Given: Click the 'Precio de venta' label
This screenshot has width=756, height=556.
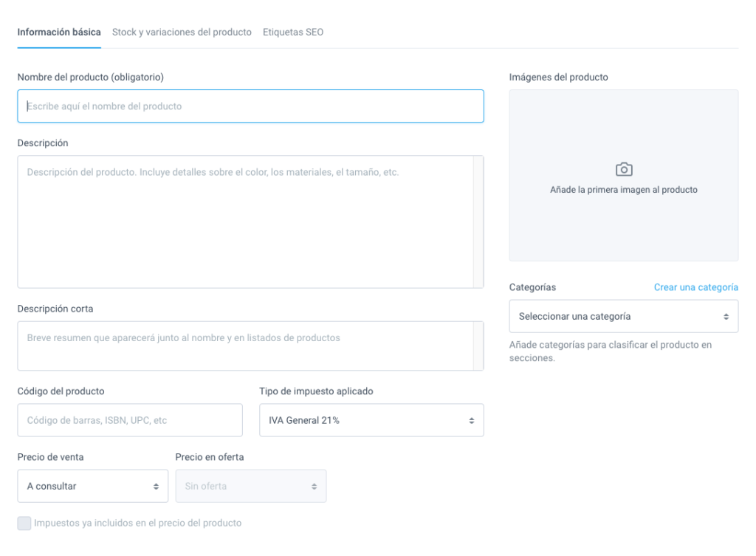Looking at the screenshot, I should click(x=51, y=457).
